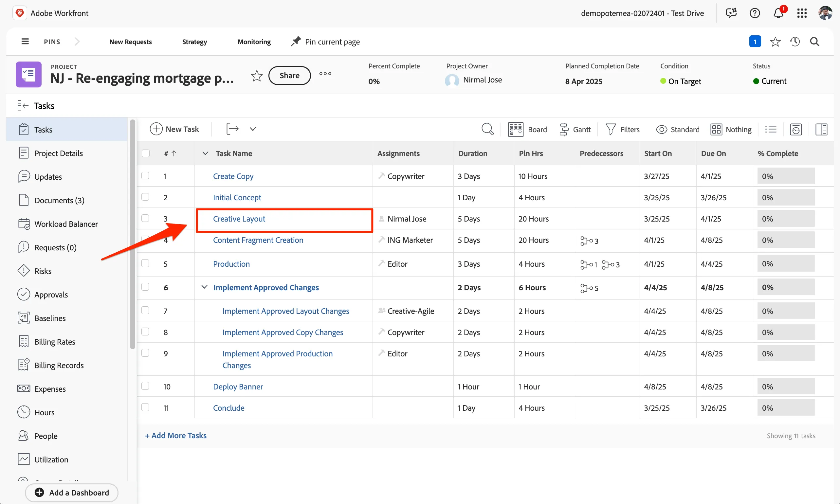Open the help question mark icon

point(755,13)
